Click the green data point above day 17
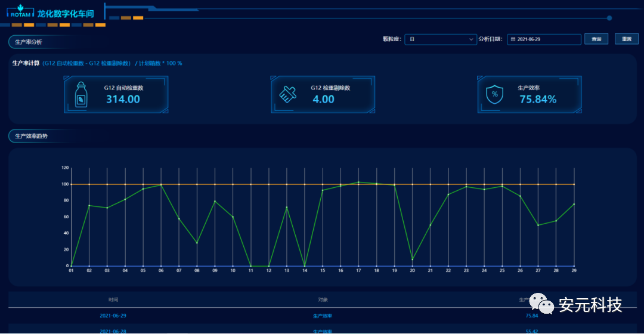The height and width of the screenshot is (334, 644). point(358,182)
